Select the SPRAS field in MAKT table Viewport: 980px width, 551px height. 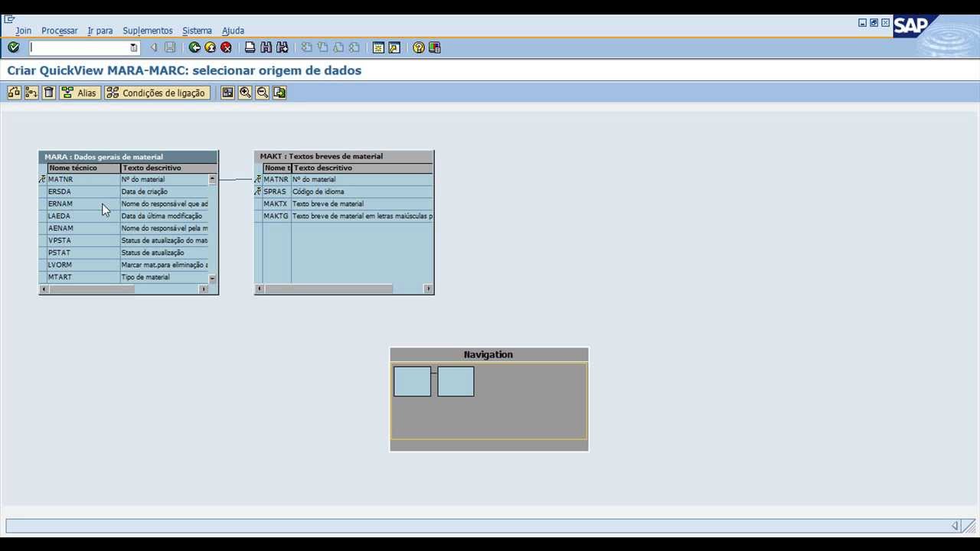pyautogui.click(x=344, y=191)
